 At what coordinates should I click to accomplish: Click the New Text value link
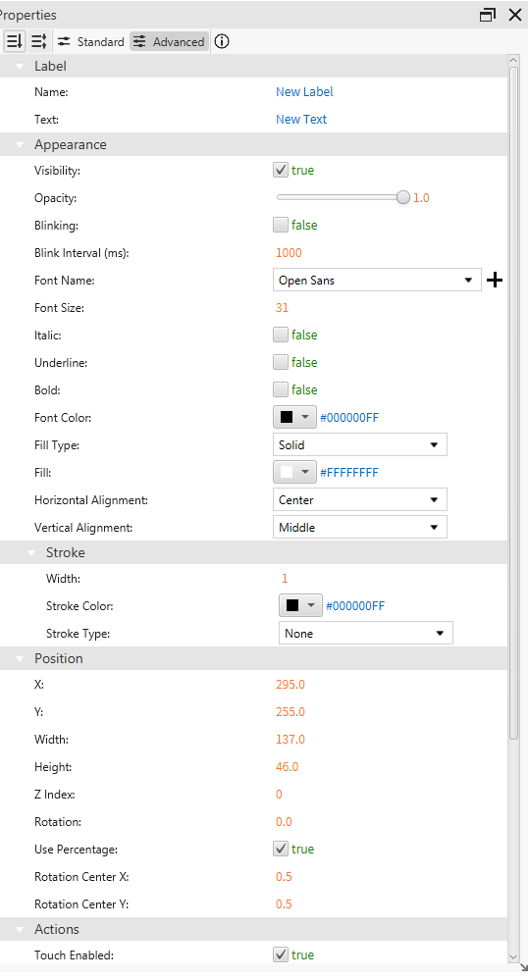[301, 120]
